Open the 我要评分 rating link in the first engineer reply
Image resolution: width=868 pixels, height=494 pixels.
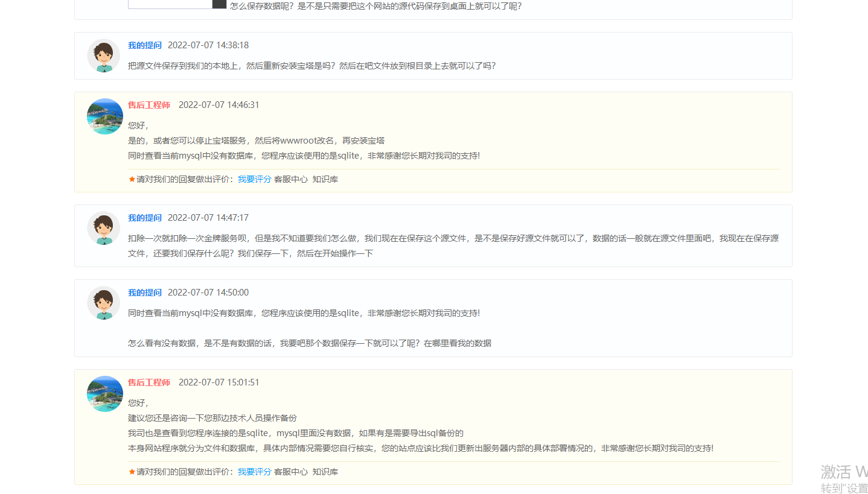coord(254,179)
